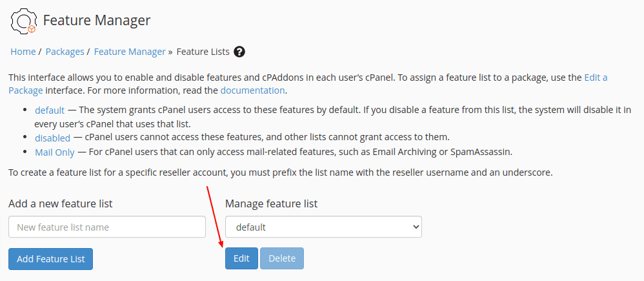Image resolution: width=644 pixels, height=281 pixels.
Task: Open the Manage feature list dropdown showing default
Action: (324, 227)
